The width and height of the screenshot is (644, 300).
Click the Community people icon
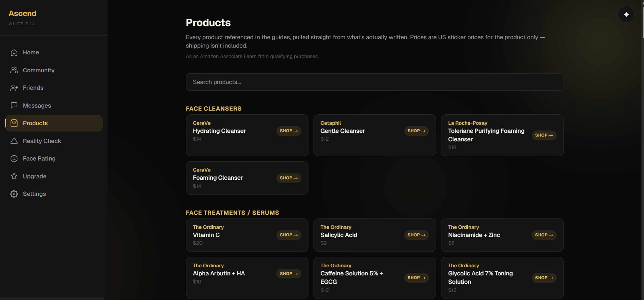14,70
